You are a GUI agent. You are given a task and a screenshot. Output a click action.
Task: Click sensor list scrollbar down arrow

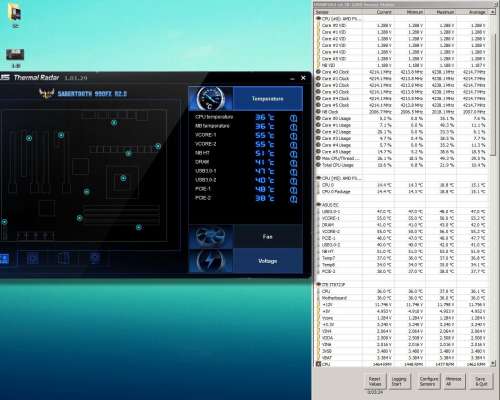(493, 364)
